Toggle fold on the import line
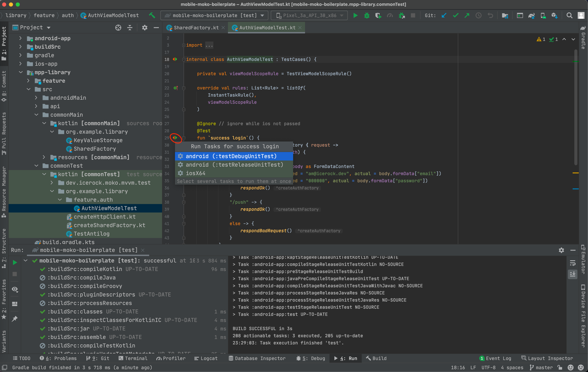 tap(183, 45)
